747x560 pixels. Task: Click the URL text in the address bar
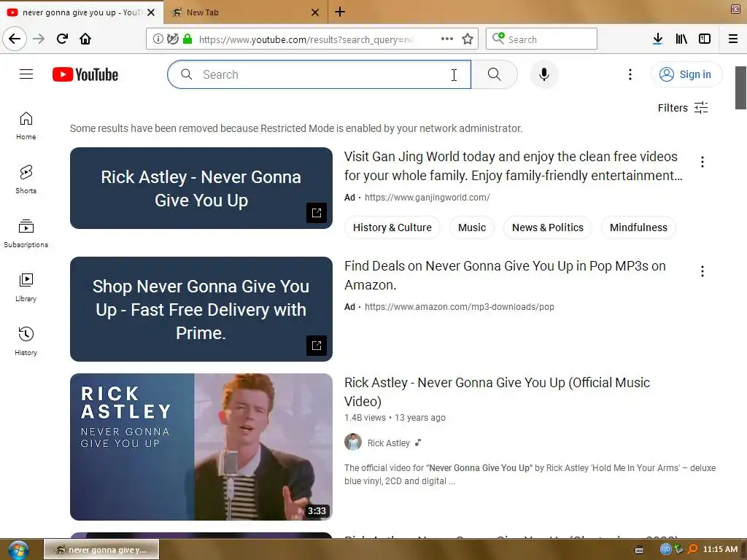click(306, 39)
